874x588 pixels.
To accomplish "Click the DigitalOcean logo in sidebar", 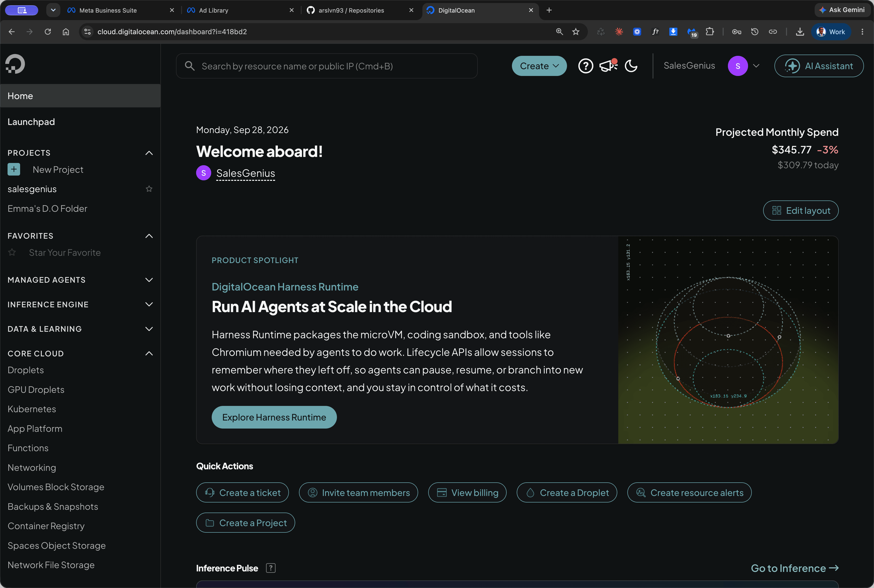I will click(x=15, y=64).
